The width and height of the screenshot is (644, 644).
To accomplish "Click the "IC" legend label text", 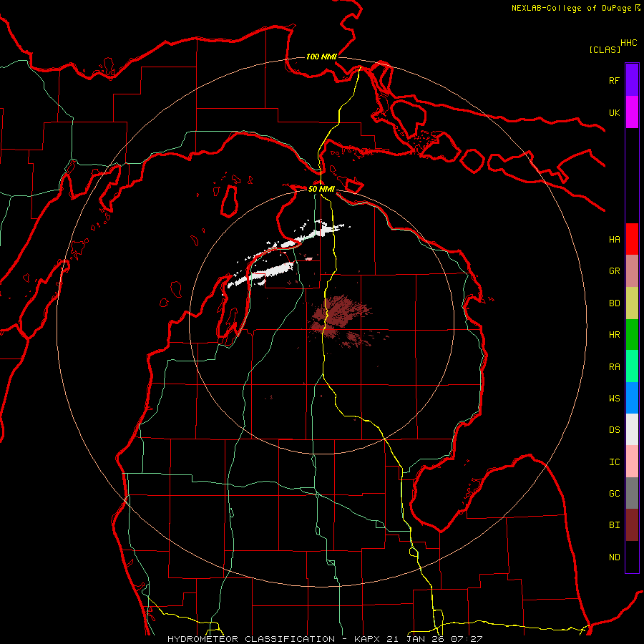I will pyautogui.click(x=615, y=462).
